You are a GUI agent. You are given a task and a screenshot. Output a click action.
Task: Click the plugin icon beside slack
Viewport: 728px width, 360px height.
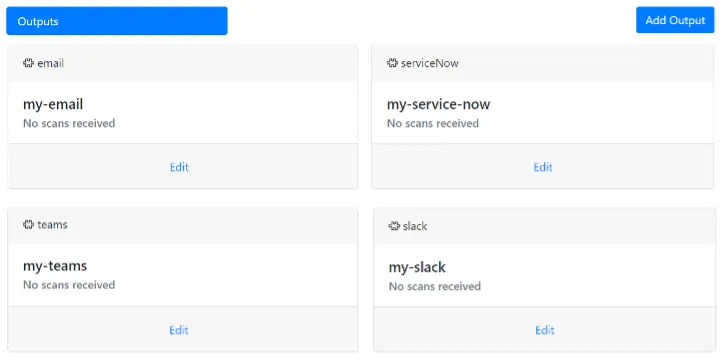point(394,226)
